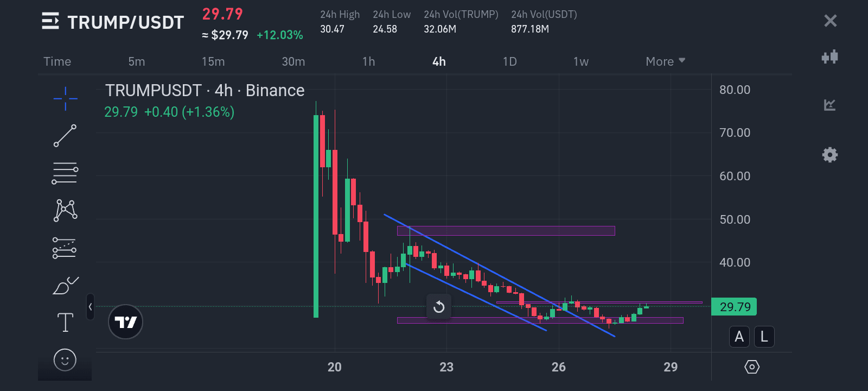
Task: Open the emoji sticker tool
Action: (65, 360)
